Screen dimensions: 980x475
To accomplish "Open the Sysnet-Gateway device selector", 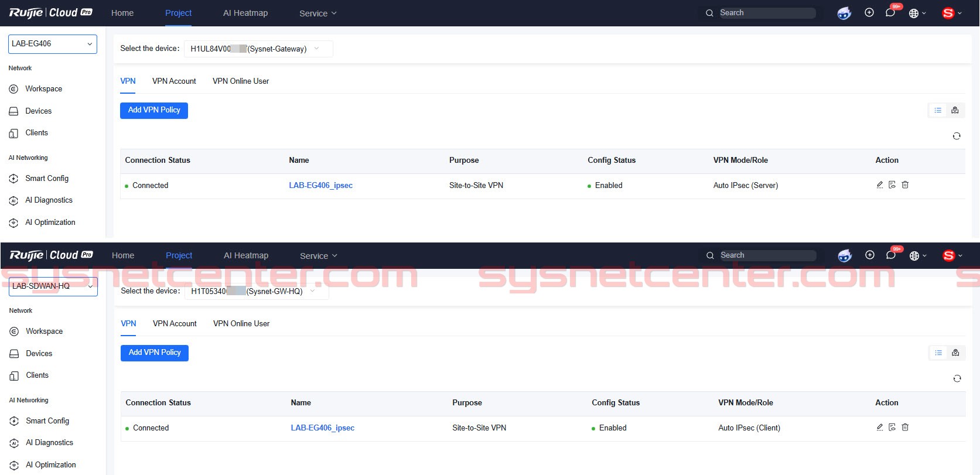I will point(258,49).
